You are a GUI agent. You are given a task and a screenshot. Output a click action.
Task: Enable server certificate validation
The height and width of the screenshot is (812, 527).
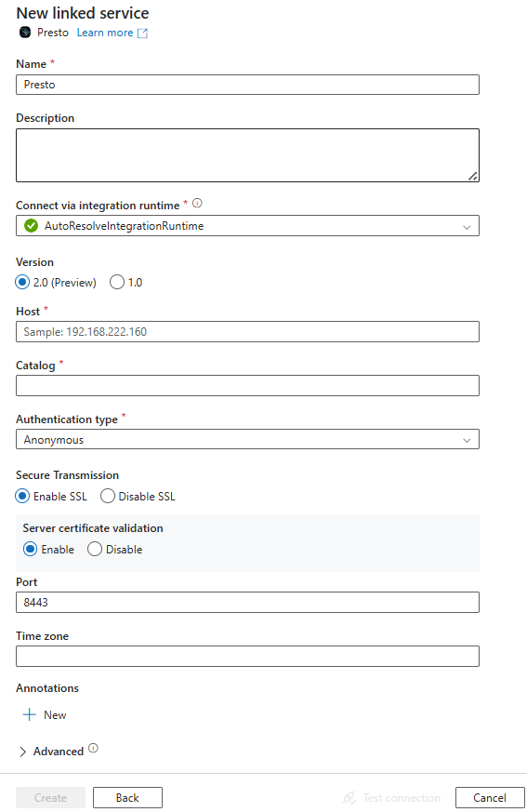click(x=31, y=549)
